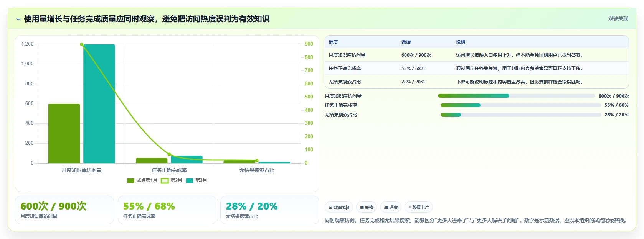Viewport: 644px width, 239px height.
Task: Click the progress value 55% / 68%
Action: [616, 105]
